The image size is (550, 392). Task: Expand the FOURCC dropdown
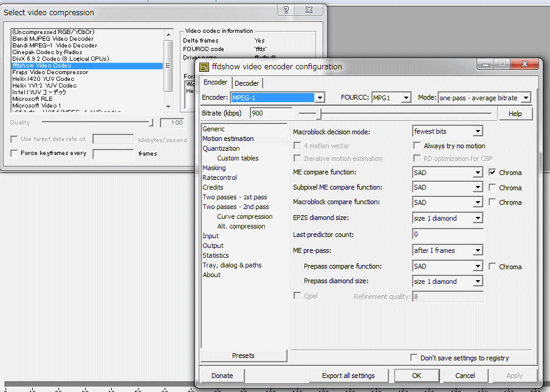[406, 98]
